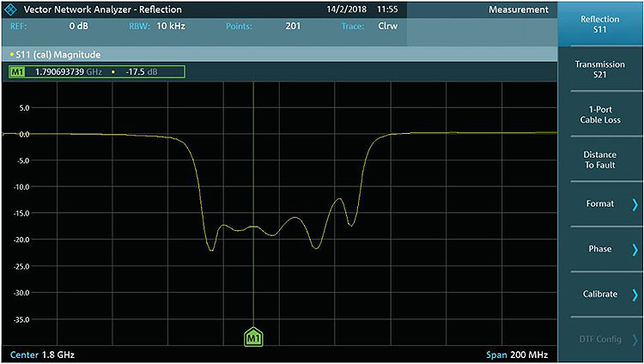Open the Distance To Fault measurement
The width and height of the screenshot is (644, 364).
[600, 160]
